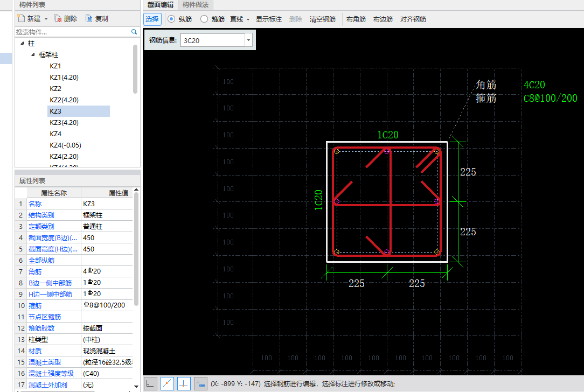This screenshot has width=584, height=392.
Task: Select the right middle magenta rebar point
Action: 437,201
